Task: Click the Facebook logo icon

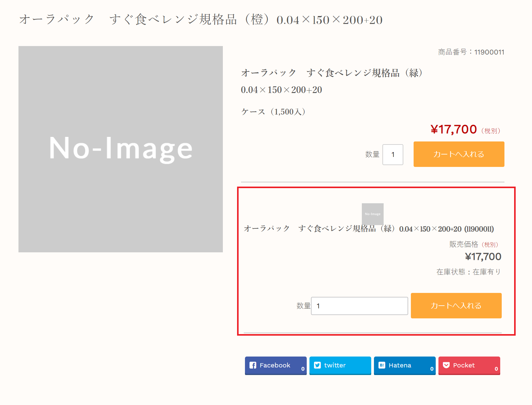Action: click(x=253, y=365)
